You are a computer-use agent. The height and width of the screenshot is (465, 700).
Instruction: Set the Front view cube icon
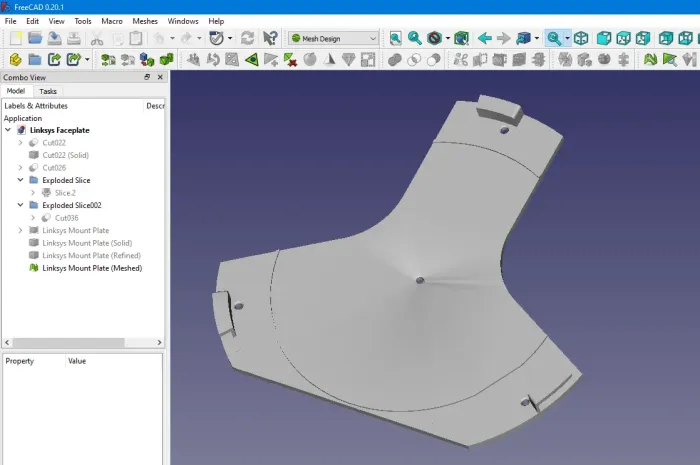(604, 38)
